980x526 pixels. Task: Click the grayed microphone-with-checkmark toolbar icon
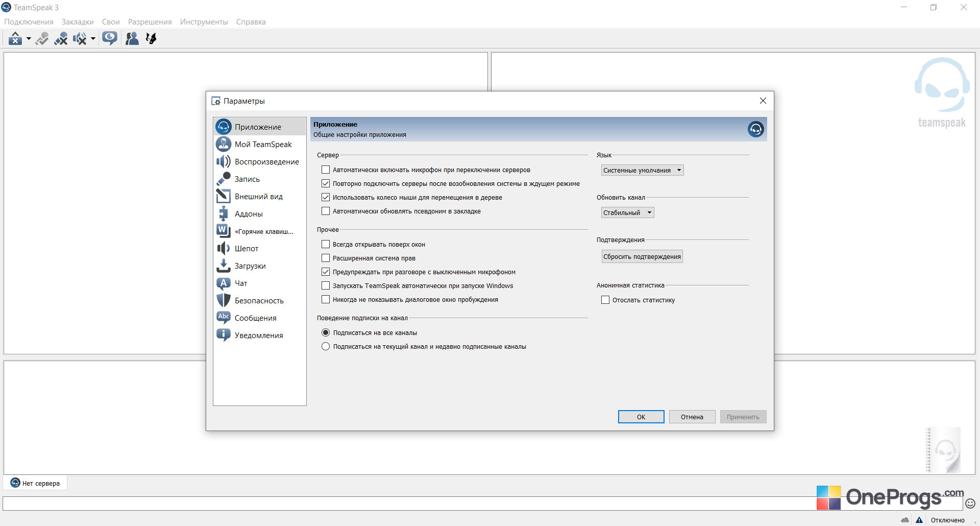(x=42, y=38)
